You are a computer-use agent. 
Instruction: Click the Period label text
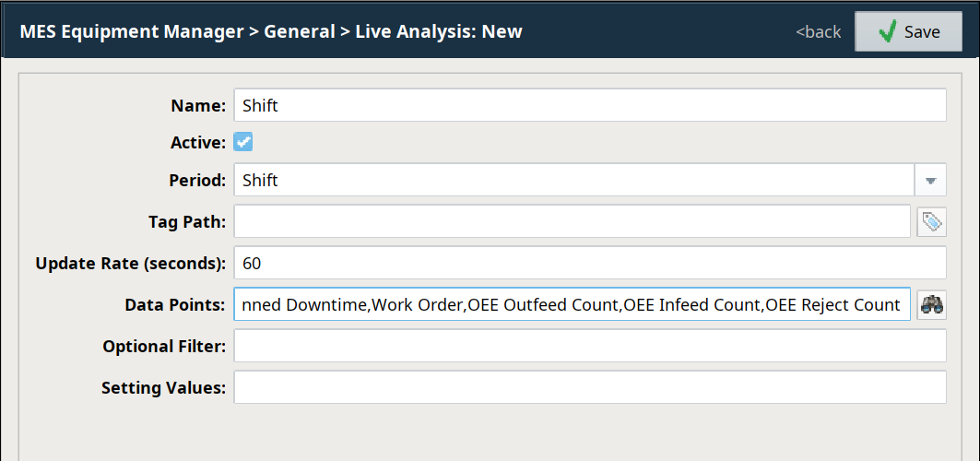tap(197, 180)
